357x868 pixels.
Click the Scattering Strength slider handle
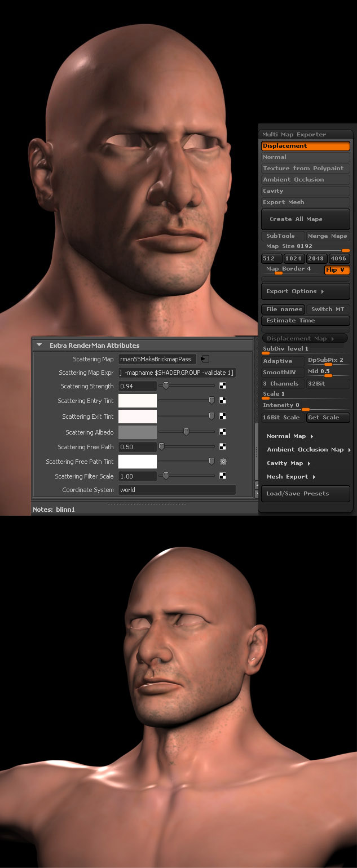click(166, 386)
